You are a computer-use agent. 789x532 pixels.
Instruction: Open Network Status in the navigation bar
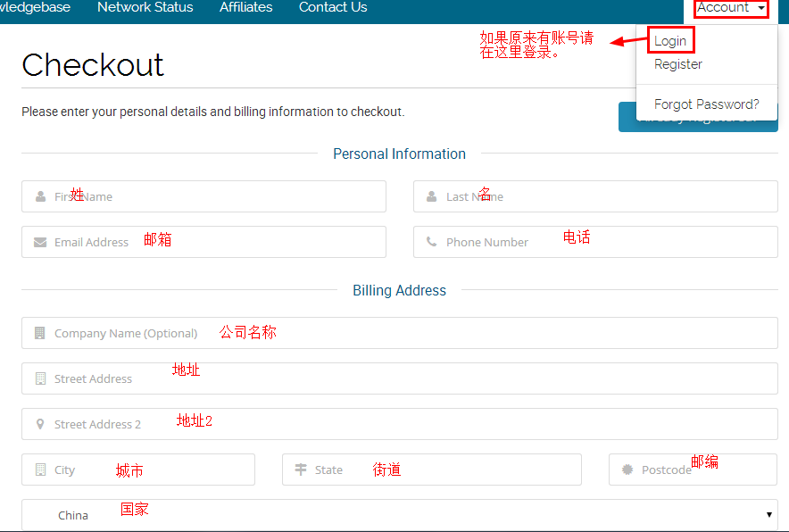(145, 8)
